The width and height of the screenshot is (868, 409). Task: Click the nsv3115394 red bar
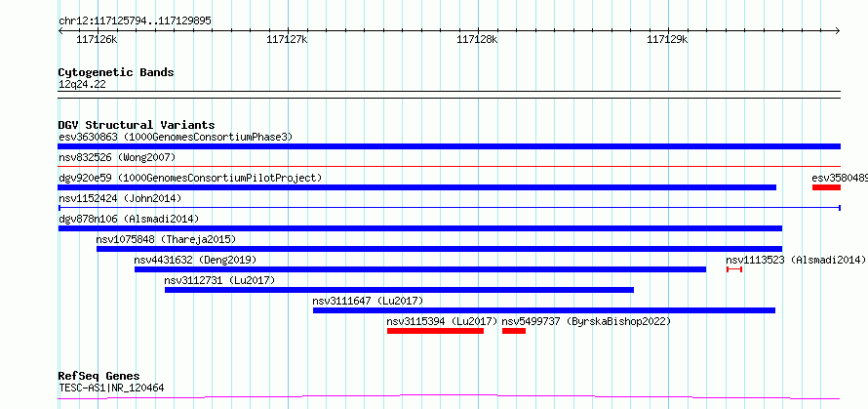[435, 331]
